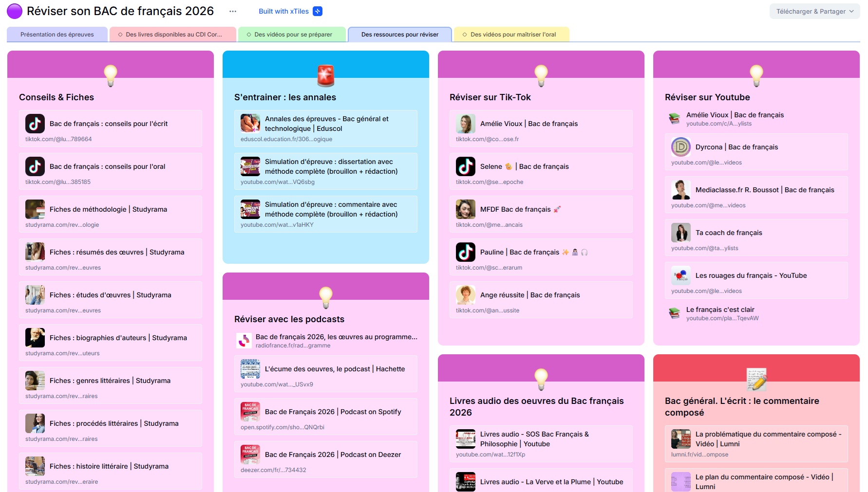Click the purple circle page icon

15,11
